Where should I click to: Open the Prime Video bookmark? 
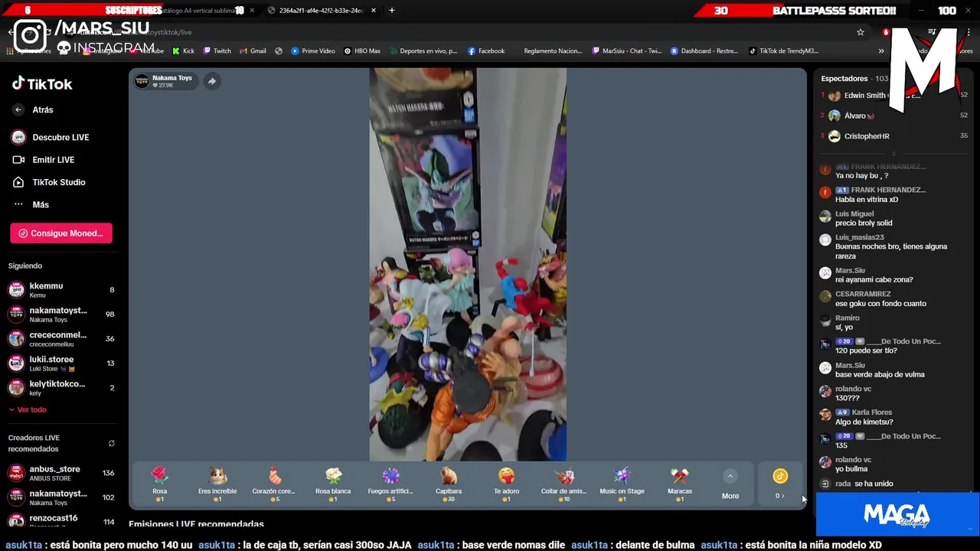[x=312, y=51]
